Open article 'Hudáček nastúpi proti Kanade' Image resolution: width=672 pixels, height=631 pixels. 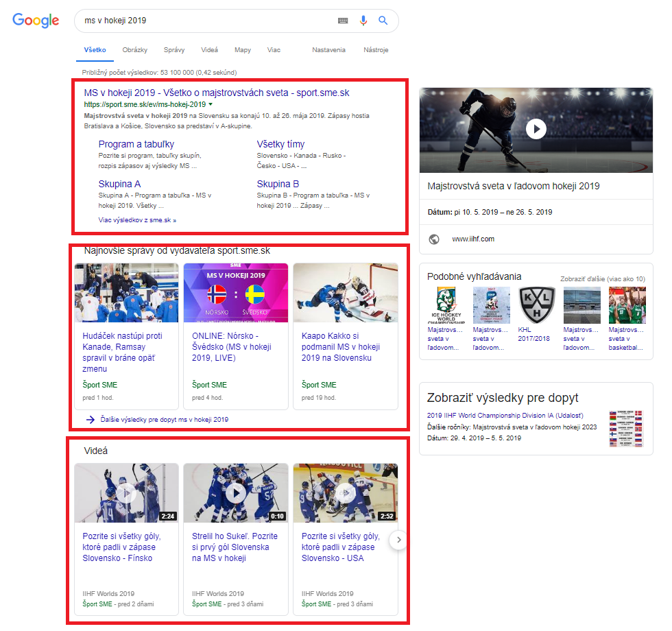(x=123, y=353)
